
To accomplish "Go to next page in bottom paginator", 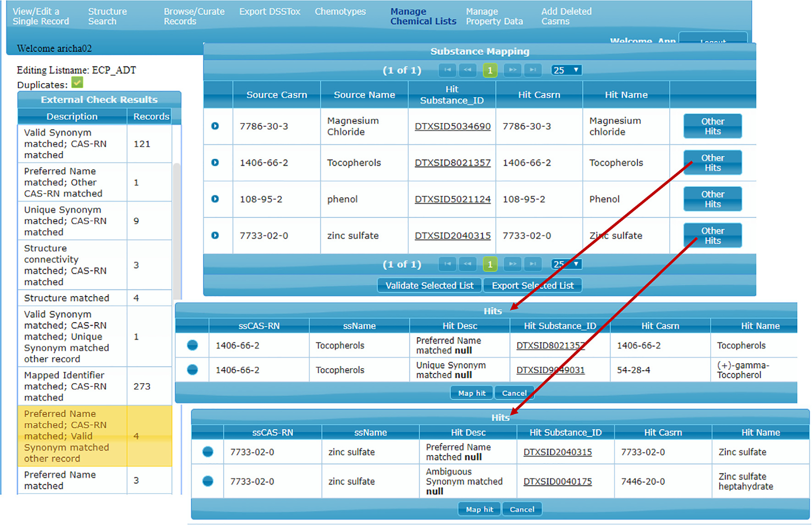I will pos(512,264).
